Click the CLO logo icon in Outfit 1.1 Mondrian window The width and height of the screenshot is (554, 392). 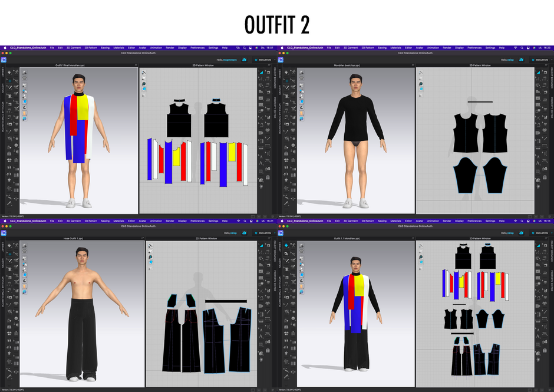(x=281, y=233)
